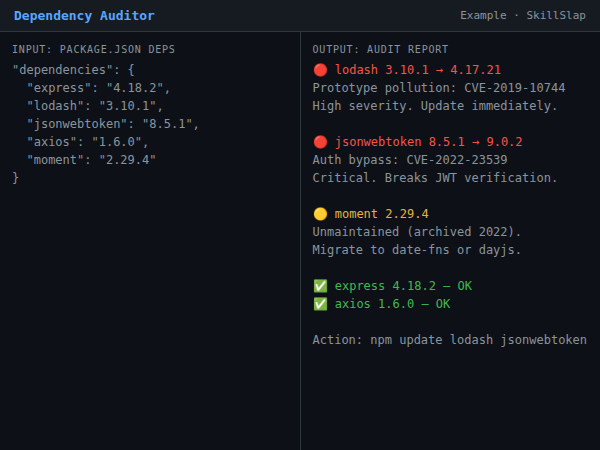Click the red circle icon beside jsonwebtoken
600x450 pixels.
point(320,142)
